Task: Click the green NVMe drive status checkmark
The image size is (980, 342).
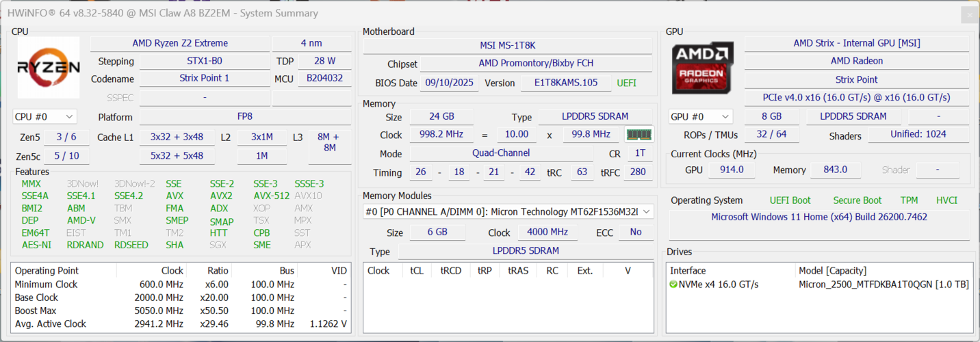Action: pos(673,285)
